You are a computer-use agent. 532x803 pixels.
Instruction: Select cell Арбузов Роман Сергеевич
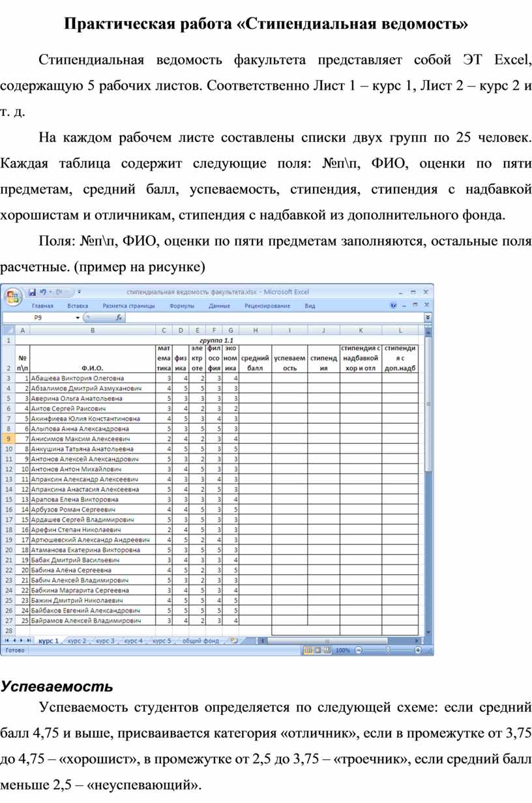click(92, 510)
